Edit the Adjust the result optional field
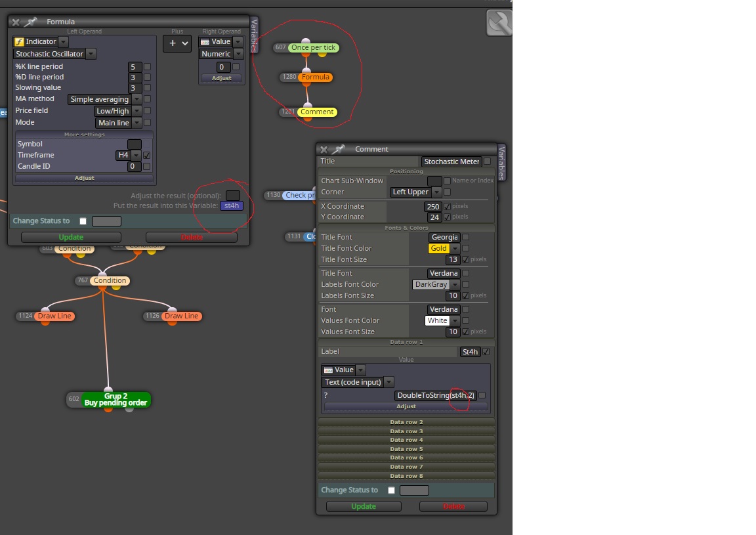The width and height of the screenshot is (756, 535). coord(233,196)
